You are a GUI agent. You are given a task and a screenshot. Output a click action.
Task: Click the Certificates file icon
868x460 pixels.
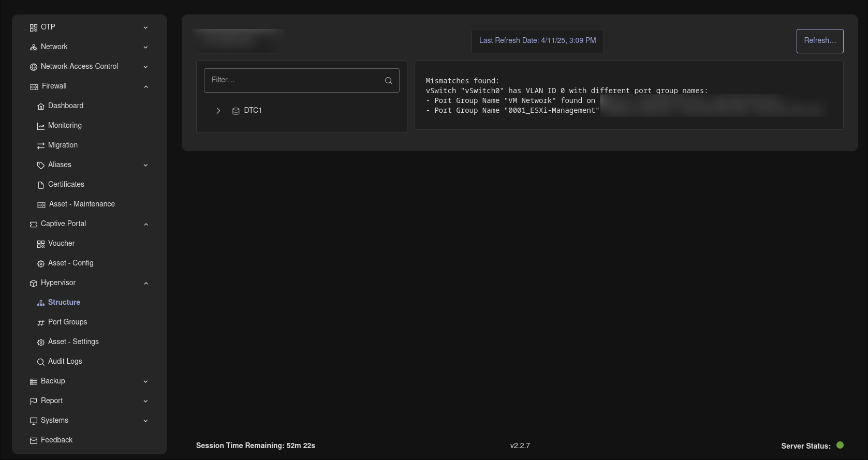point(41,185)
